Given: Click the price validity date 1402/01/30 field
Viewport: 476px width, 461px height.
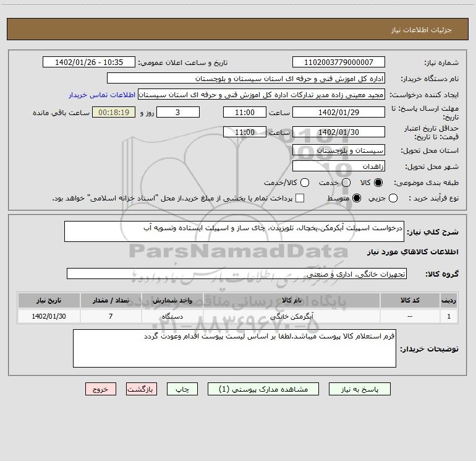Looking at the screenshot, I should [339, 132].
